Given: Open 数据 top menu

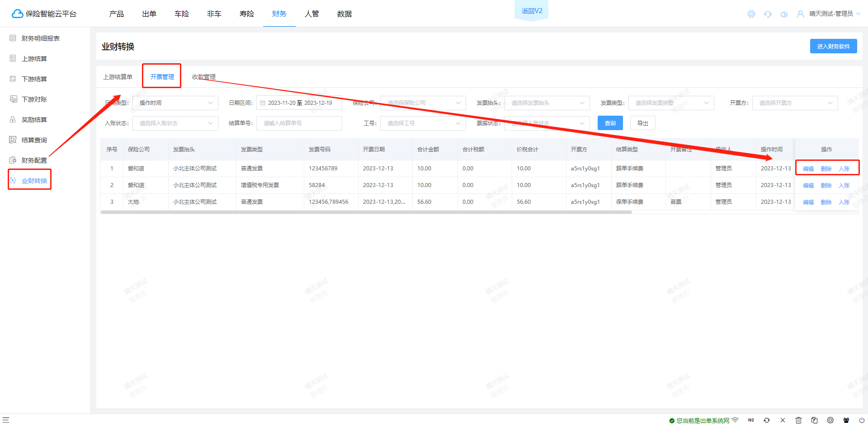Looking at the screenshot, I should (344, 14).
